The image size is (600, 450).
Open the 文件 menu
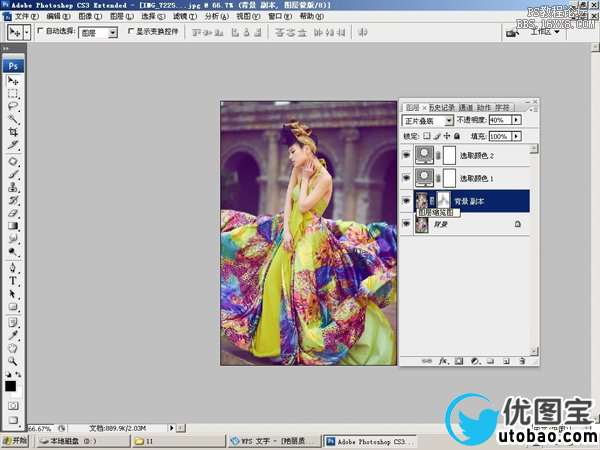coord(27,16)
